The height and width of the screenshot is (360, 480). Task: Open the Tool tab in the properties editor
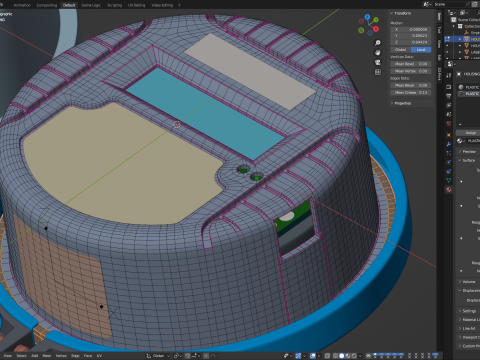pos(449,75)
